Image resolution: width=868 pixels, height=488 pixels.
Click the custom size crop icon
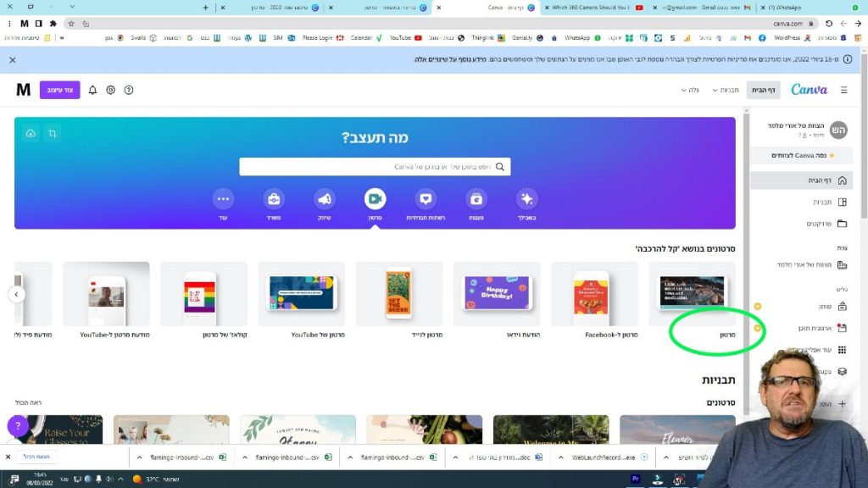pos(52,133)
